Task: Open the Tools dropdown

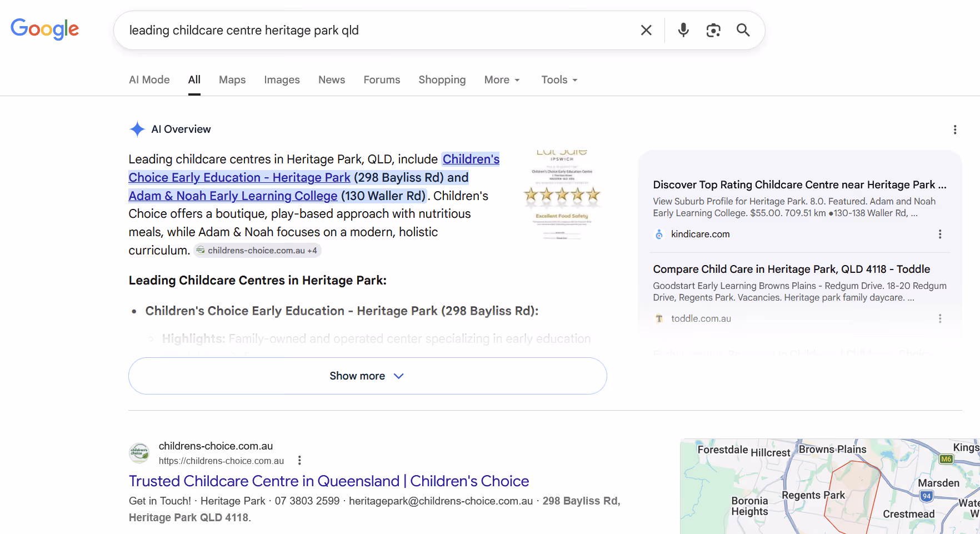Action: pyautogui.click(x=559, y=80)
